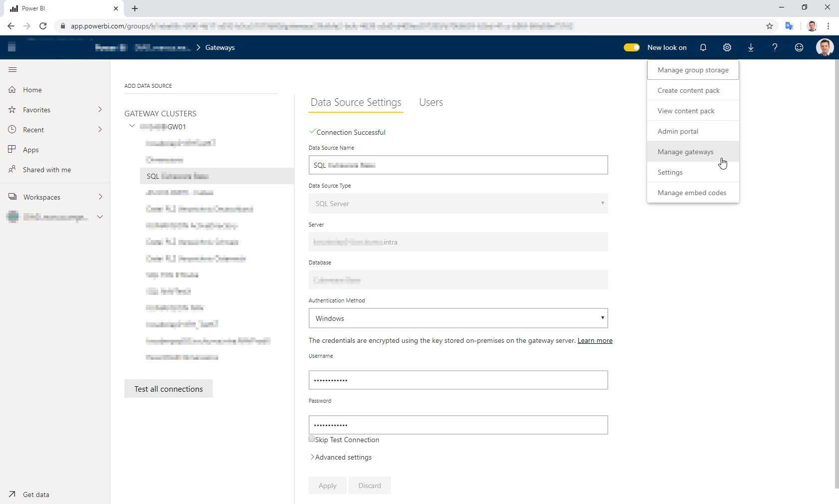Collapse navigation pane via hamburger icon
The image size is (839, 504).
(x=12, y=69)
